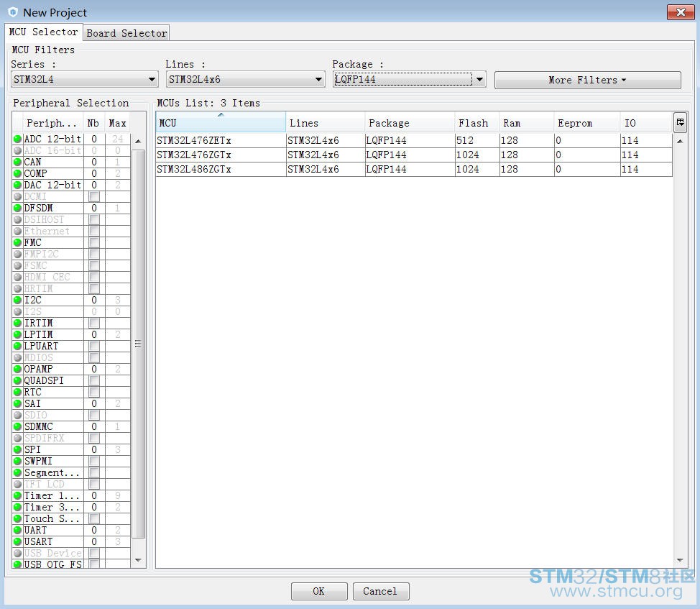Click the green dot beside DAC 12-bit
The image size is (700, 609).
[17, 185]
